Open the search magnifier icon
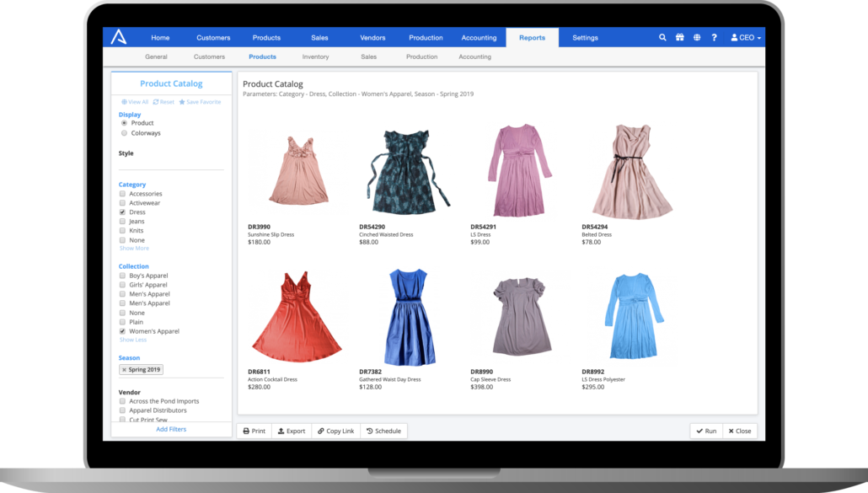 pos(662,38)
